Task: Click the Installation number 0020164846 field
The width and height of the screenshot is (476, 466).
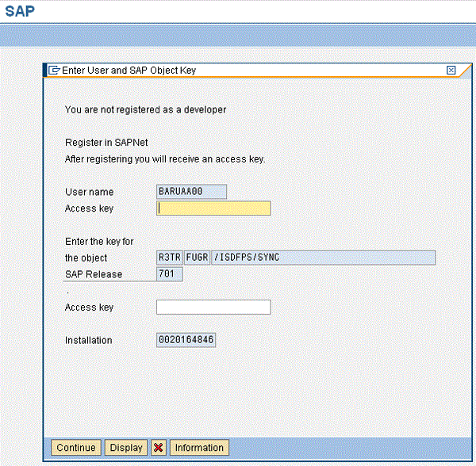Action: 186,340
